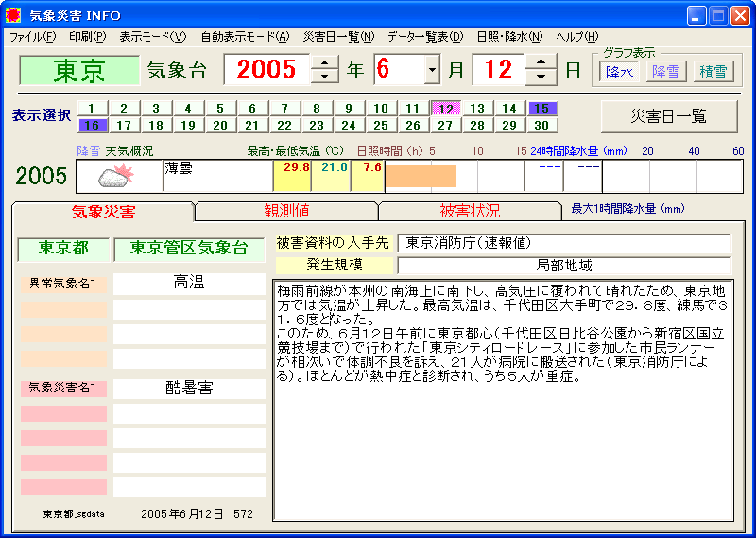Screen dimensions: 756x538
Task: Click the 気象災害名1 label
Action: point(62,389)
